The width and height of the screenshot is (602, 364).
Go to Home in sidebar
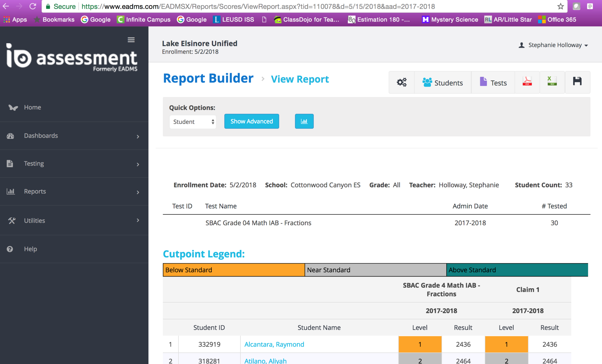click(32, 107)
